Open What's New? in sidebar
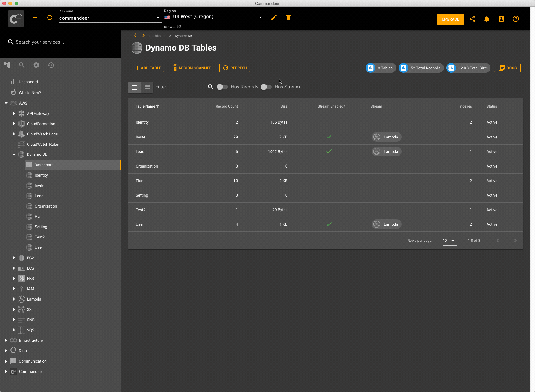The height and width of the screenshot is (392, 535). 30,92
